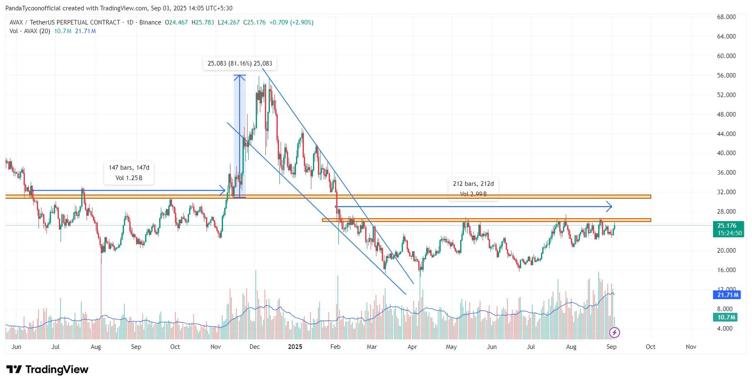Click the green 10.7M axis tag
752x385 pixels.
point(726,317)
